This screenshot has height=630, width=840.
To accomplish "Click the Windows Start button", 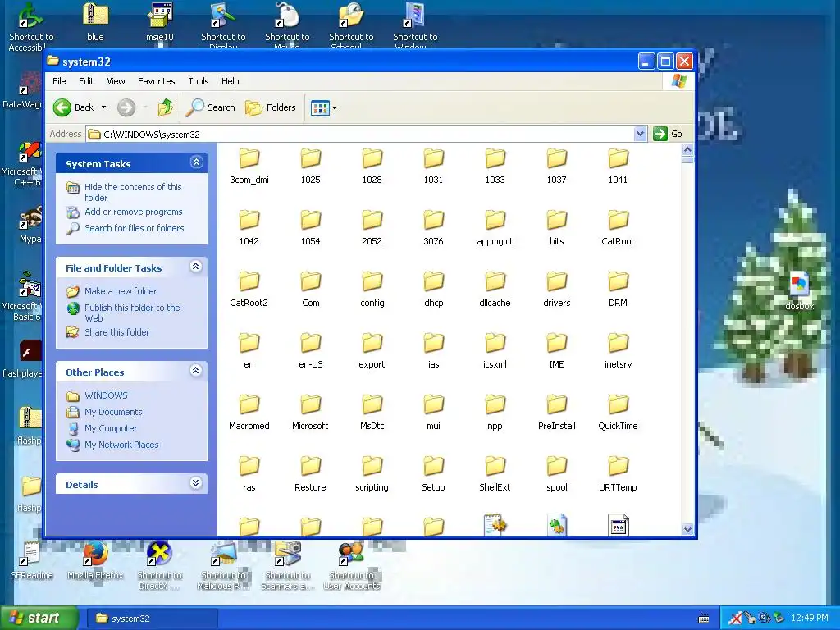I will tap(38, 619).
